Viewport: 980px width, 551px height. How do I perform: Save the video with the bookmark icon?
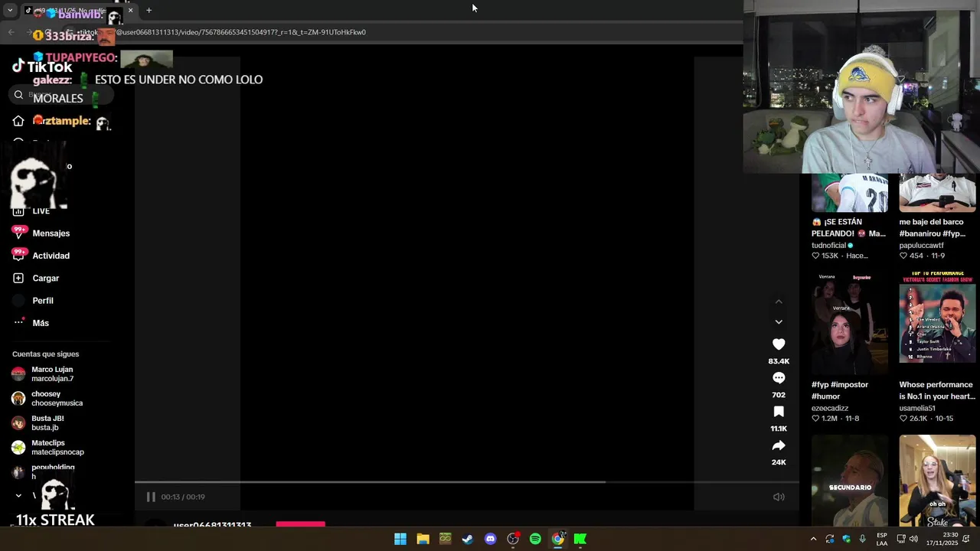[x=779, y=412]
